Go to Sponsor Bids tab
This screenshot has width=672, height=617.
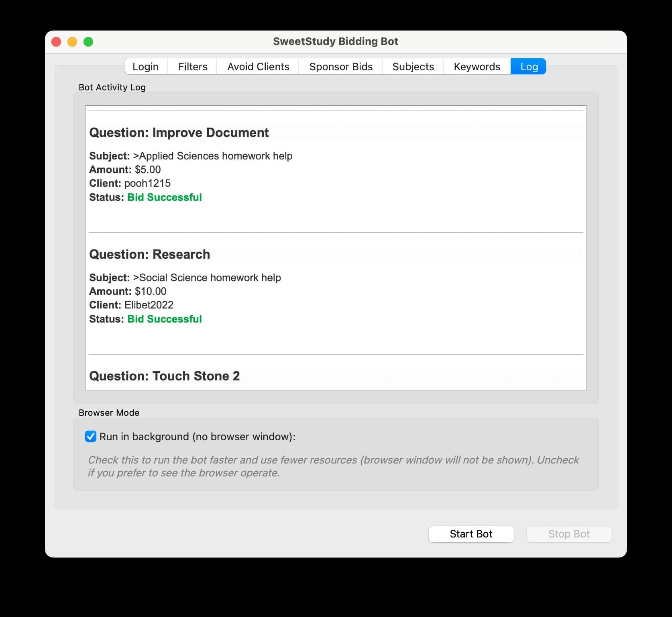tap(341, 67)
